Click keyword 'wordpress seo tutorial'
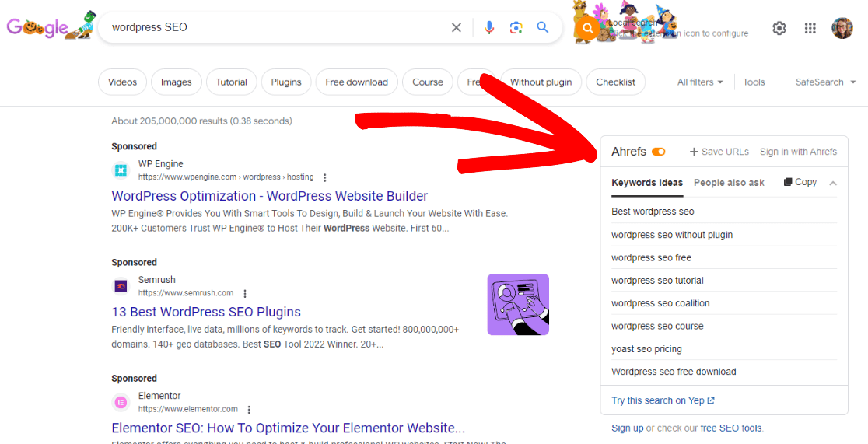The height and width of the screenshot is (444, 868). (x=657, y=281)
